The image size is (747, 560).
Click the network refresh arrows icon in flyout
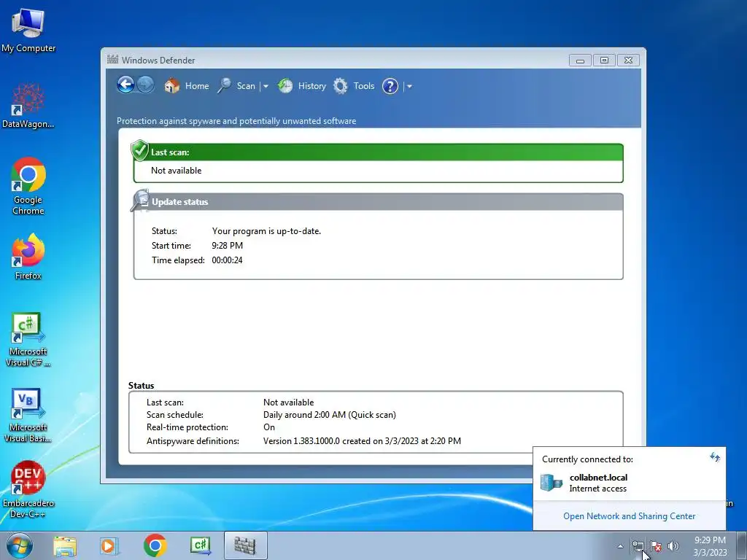point(715,457)
